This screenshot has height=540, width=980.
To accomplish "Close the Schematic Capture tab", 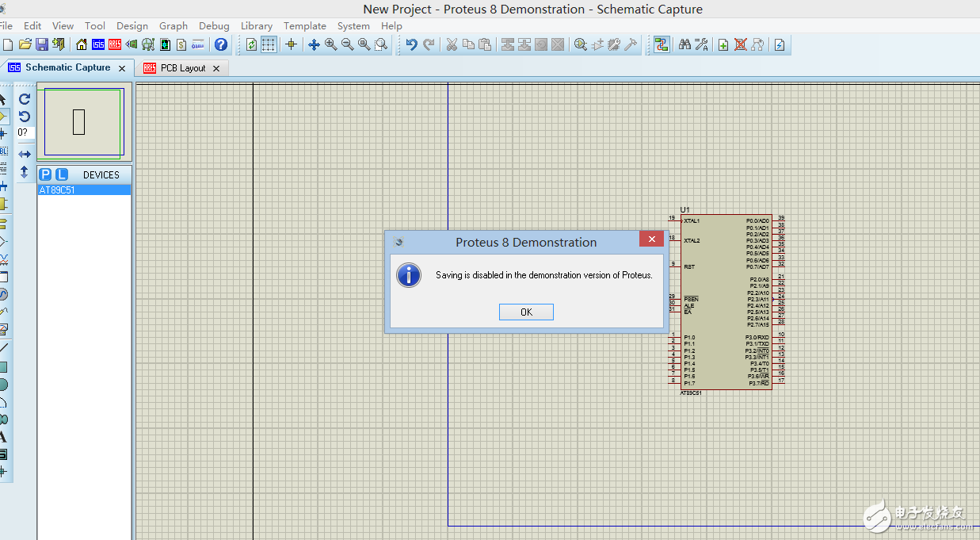I will point(122,68).
